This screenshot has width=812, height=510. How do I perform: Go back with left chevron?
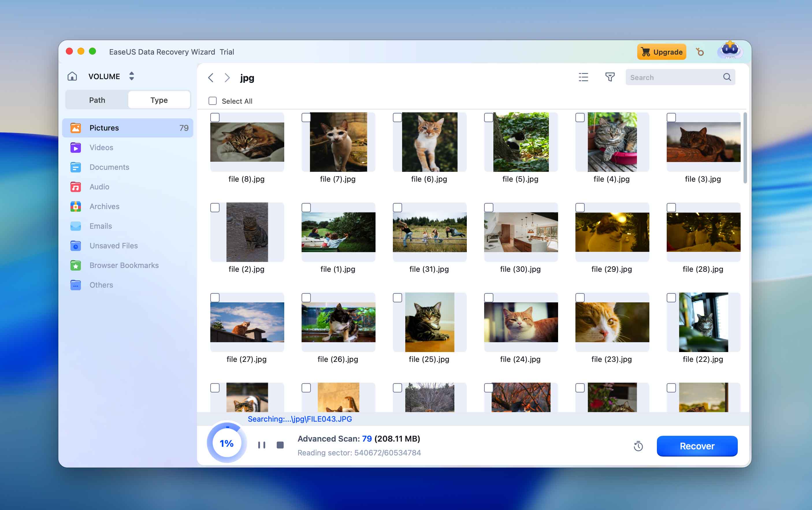[211, 78]
